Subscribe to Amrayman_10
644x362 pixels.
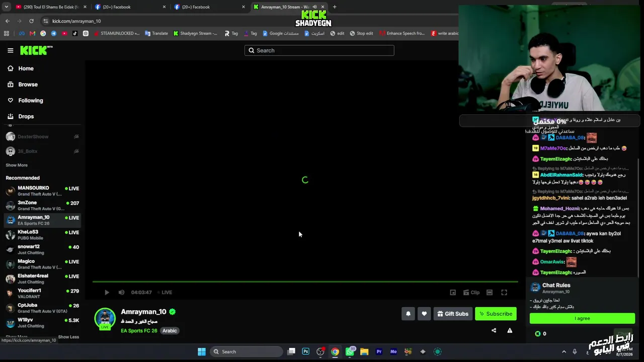pyautogui.click(x=496, y=314)
